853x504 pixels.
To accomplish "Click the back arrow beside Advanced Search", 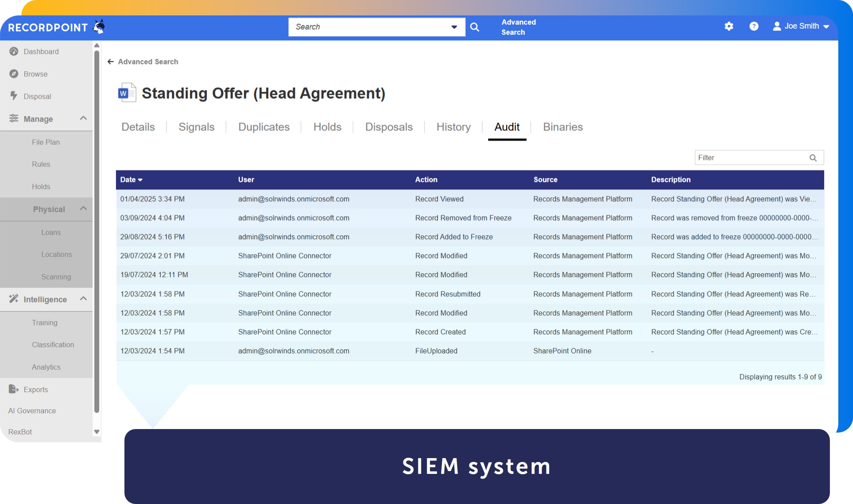I will pyautogui.click(x=111, y=62).
